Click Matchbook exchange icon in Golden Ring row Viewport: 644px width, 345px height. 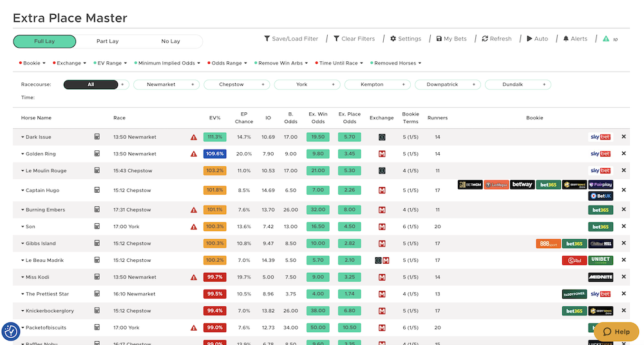point(382,154)
